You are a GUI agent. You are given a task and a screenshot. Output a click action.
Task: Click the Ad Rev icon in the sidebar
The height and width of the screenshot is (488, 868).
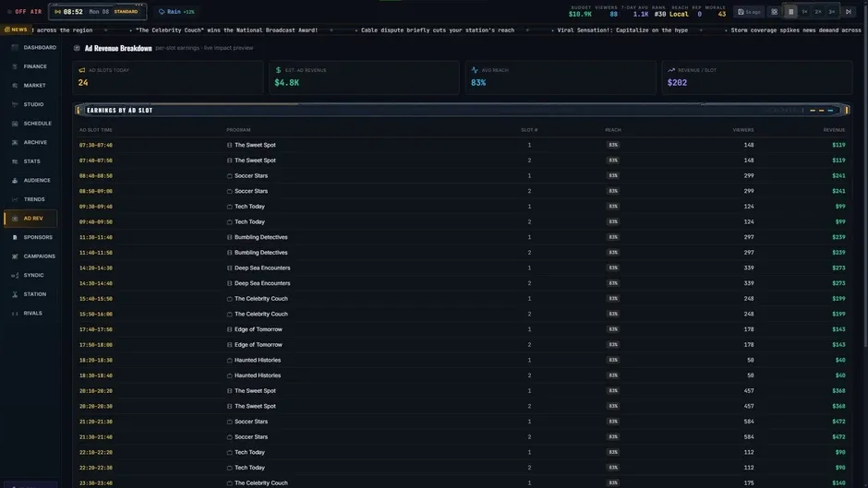(x=15, y=219)
